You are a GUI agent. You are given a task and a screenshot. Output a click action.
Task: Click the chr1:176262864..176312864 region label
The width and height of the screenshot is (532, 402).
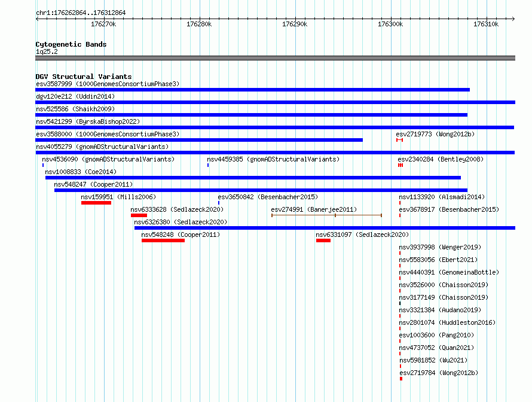[81, 13]
